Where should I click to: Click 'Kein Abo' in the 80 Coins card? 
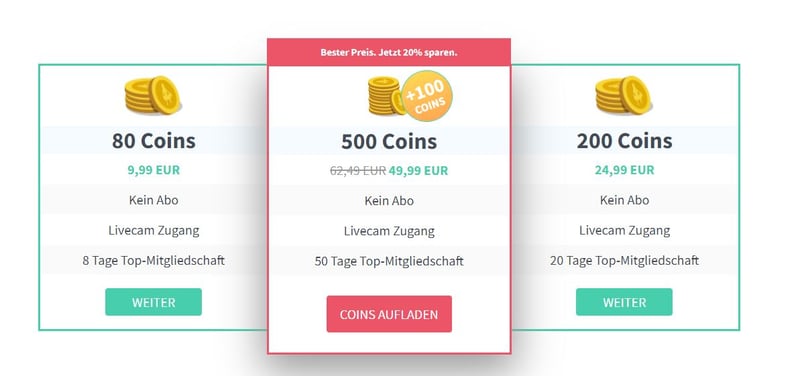pyautogui.click(x=154, y=200)
